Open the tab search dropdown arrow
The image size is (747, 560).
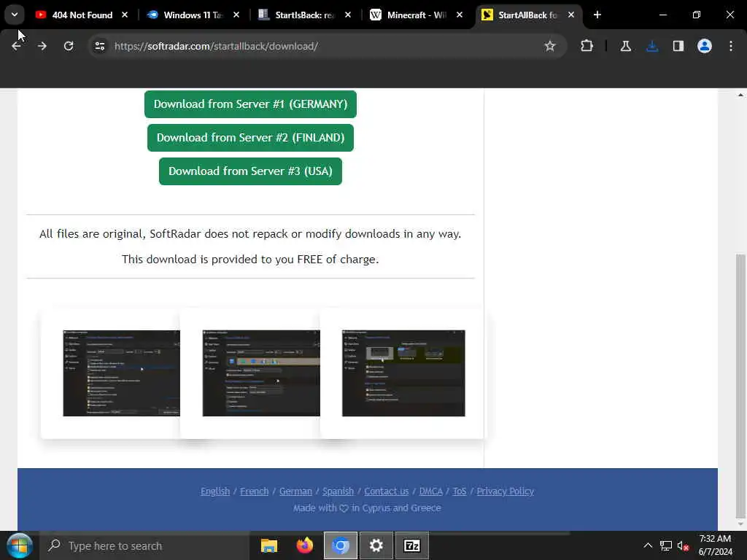[15, 15]
